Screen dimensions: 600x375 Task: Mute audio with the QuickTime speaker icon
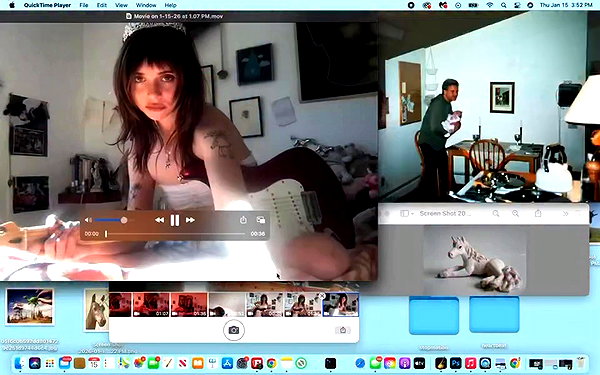pyautogui.click(x=88, y=220)
